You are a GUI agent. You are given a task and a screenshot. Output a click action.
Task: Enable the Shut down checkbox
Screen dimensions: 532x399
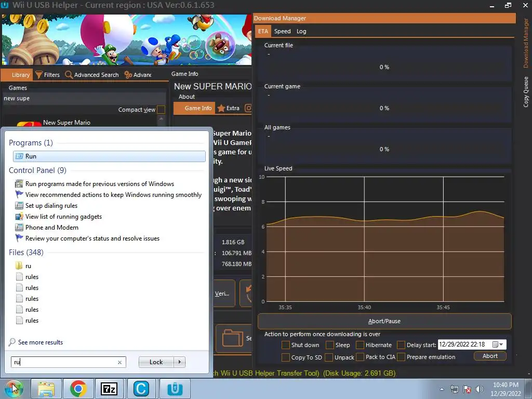(286, 345)
